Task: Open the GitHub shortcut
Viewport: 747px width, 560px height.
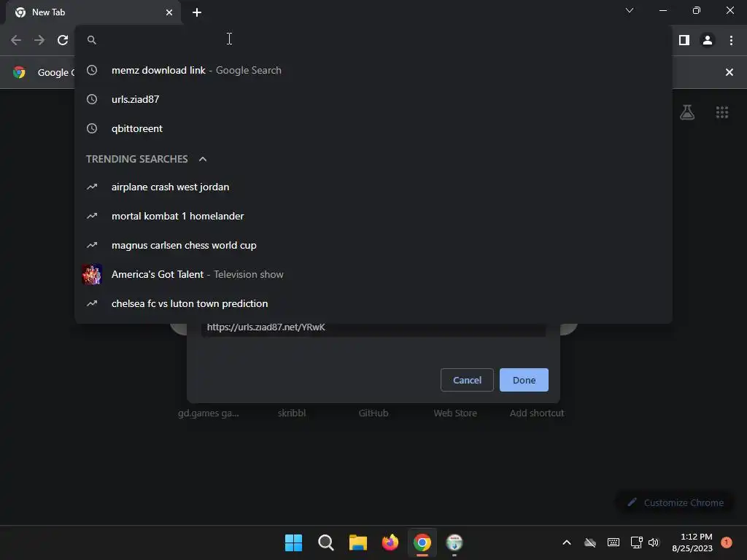Action: pyautogui.click(x=373, y=413)
